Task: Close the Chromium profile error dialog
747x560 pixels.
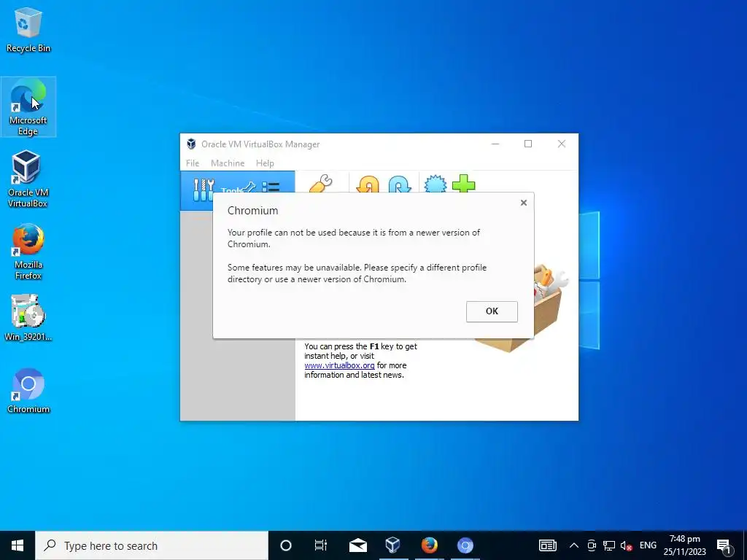Action: pos(524,203)
